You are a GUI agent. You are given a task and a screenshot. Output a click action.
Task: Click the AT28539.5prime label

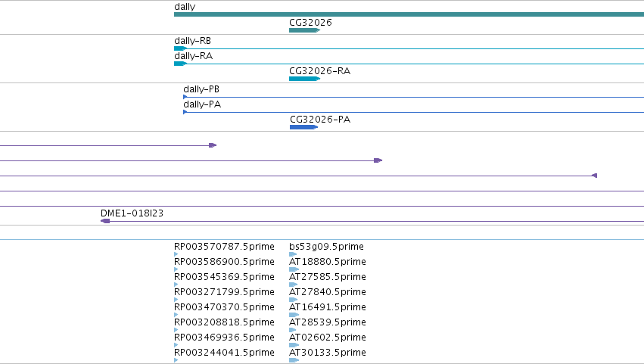328,322
